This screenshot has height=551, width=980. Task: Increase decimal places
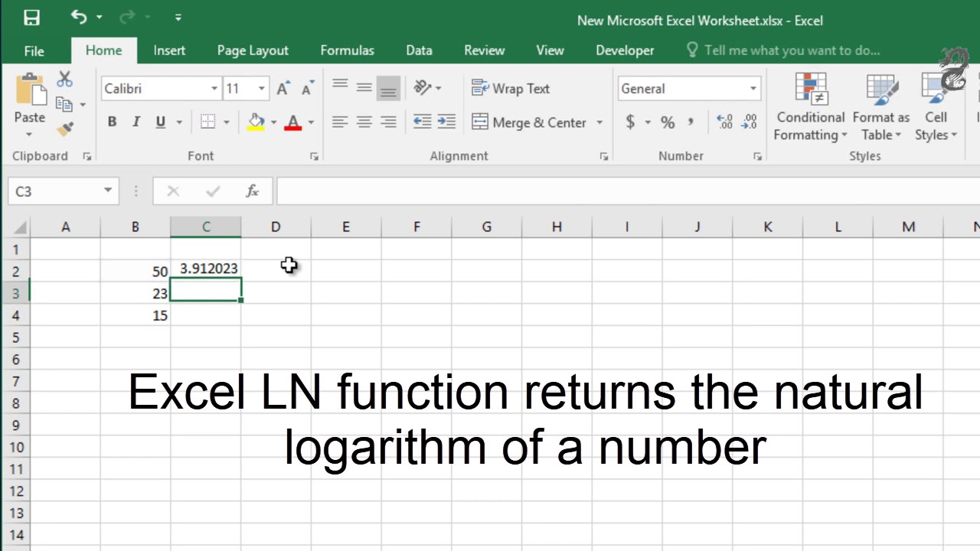[x=724, y=122]
